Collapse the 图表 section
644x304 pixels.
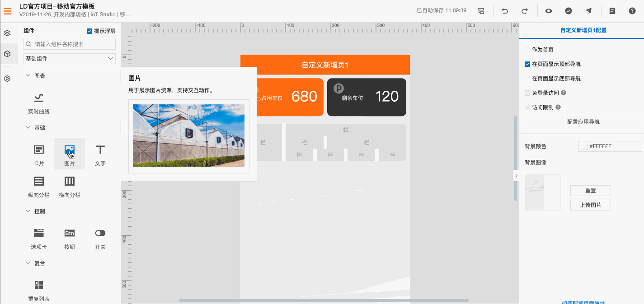point(28,76)
